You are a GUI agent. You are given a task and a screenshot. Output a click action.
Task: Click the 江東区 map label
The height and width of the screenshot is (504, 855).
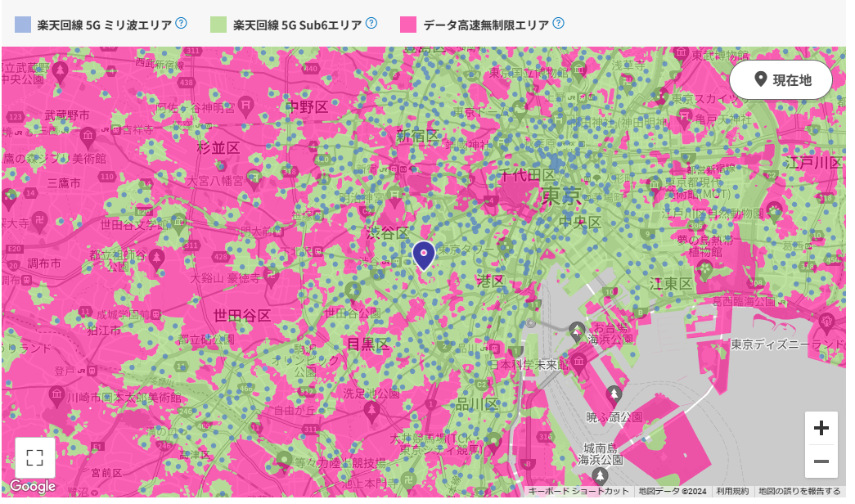tap(670, 284)
